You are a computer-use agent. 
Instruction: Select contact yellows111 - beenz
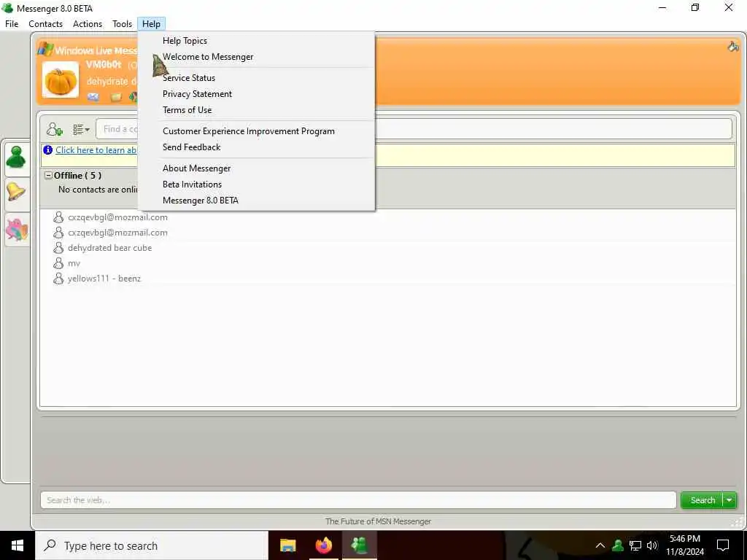point(104,279)
